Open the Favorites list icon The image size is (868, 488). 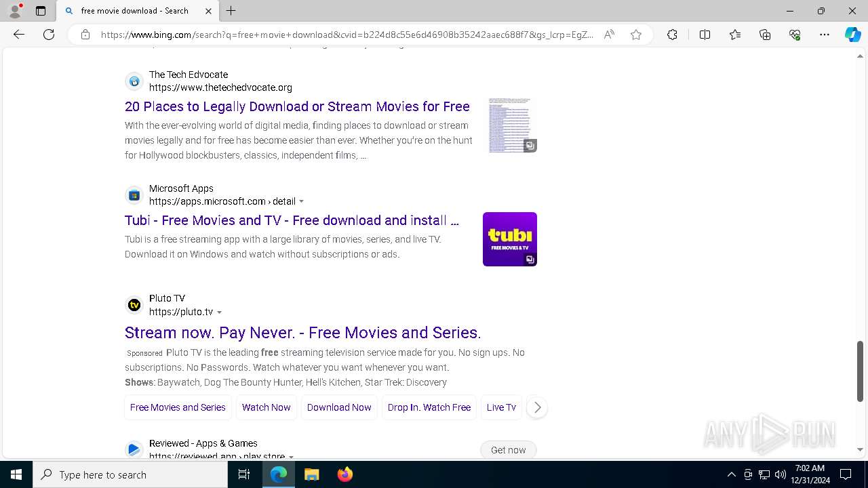point(735,35)
